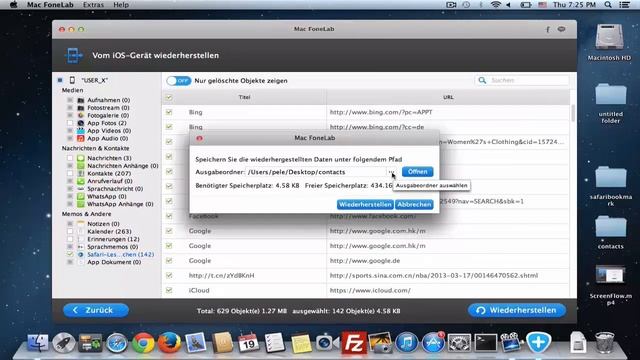This screenshot has height=360, width=640.
Task: Open the Extras menu
Action: coord(93,5)
